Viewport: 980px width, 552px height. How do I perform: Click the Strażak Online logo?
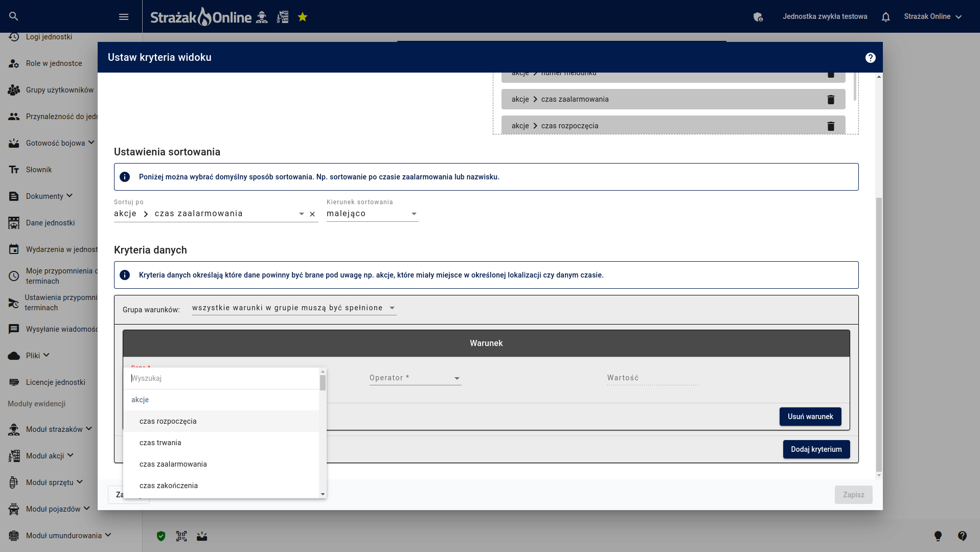(201, 17)
